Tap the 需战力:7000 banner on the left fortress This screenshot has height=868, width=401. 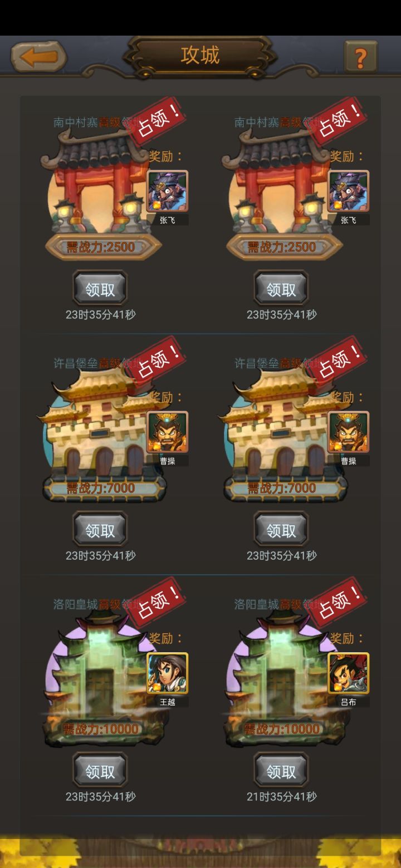pyautogui.click(x=101, y=488)
